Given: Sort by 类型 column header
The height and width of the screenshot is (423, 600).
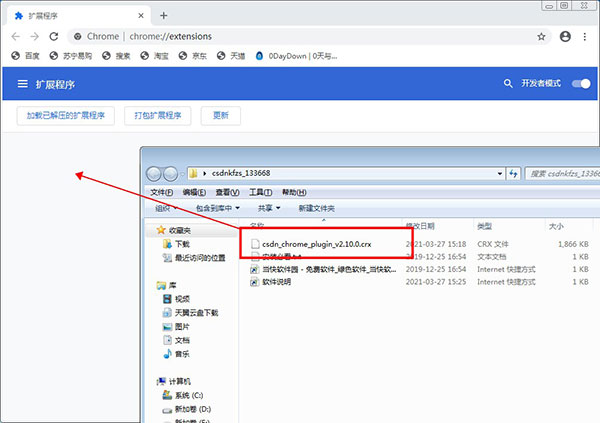Looking at the screenshot, I should 484,226.
